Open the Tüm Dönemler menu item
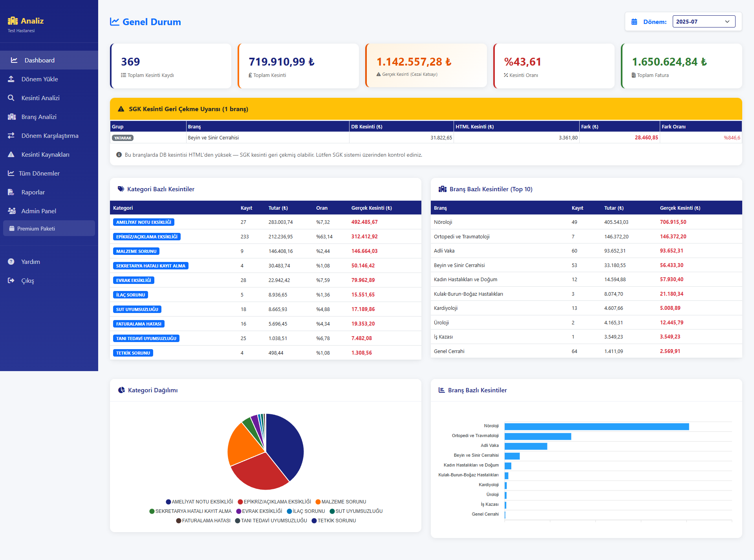 pyautogui.click(x=39, y=173)
